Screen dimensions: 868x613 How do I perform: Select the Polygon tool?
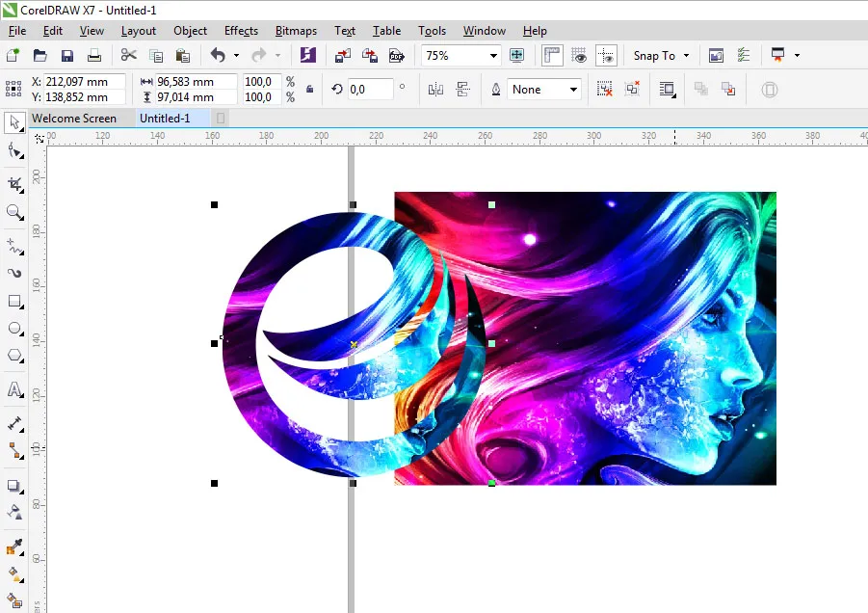(14, 356)
